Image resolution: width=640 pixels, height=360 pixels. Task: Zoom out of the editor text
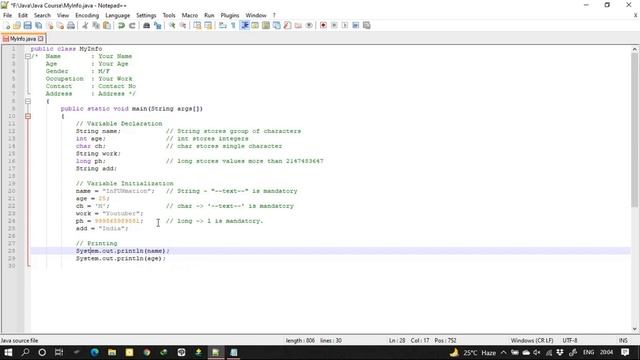pyautogui.click(x=183, y=25)
